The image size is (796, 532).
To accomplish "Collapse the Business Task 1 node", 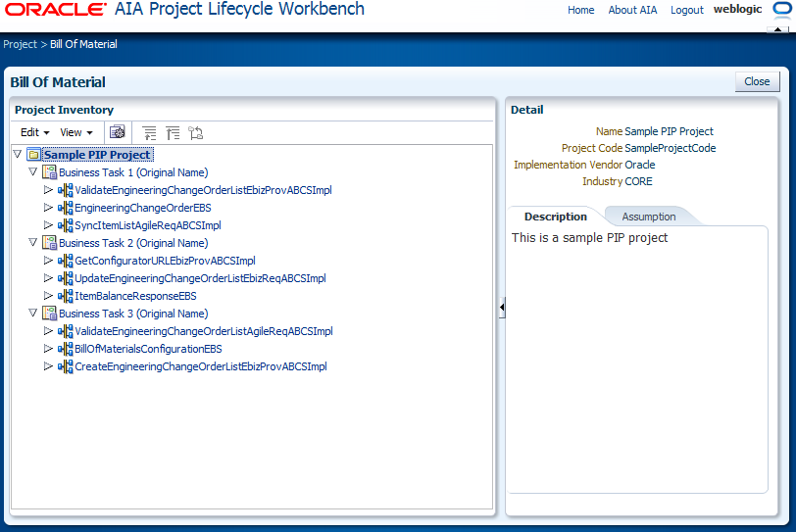I will click(x=33, y=171).
